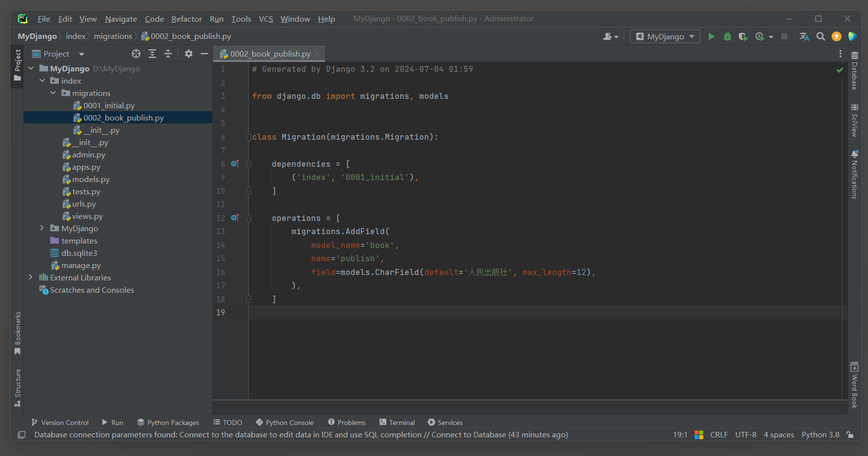The height and width of the screenshot is (456, 868).
Task: Open the File menu
Action: tap(44, 19)
